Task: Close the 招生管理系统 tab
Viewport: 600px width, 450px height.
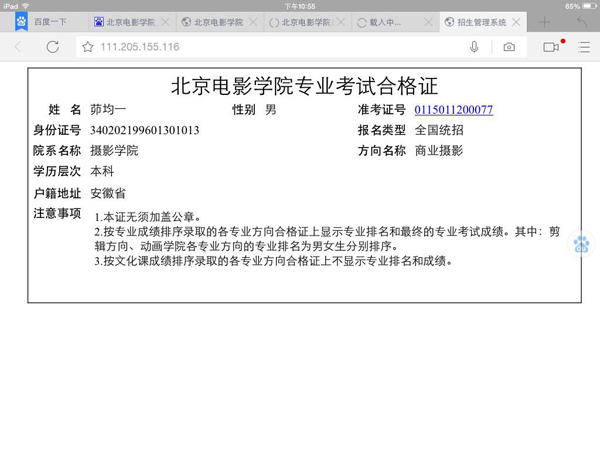Action: point(516,22)
